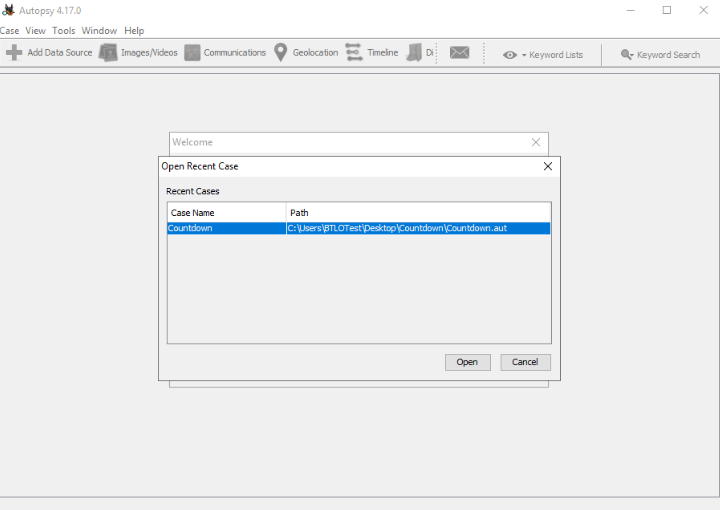Open the Case menu

pos(9,31)
